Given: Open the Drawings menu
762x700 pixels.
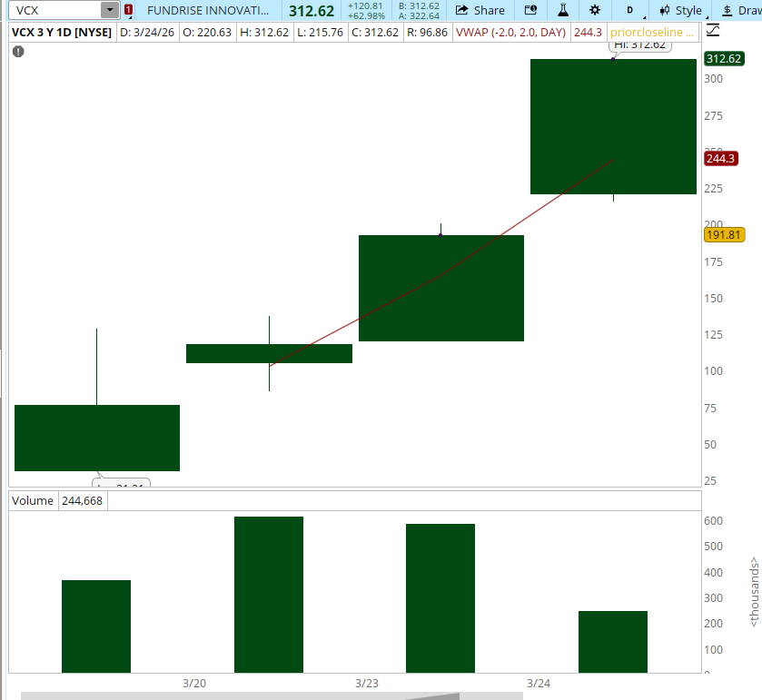Looking at the screenshot, I should (740, 10).
